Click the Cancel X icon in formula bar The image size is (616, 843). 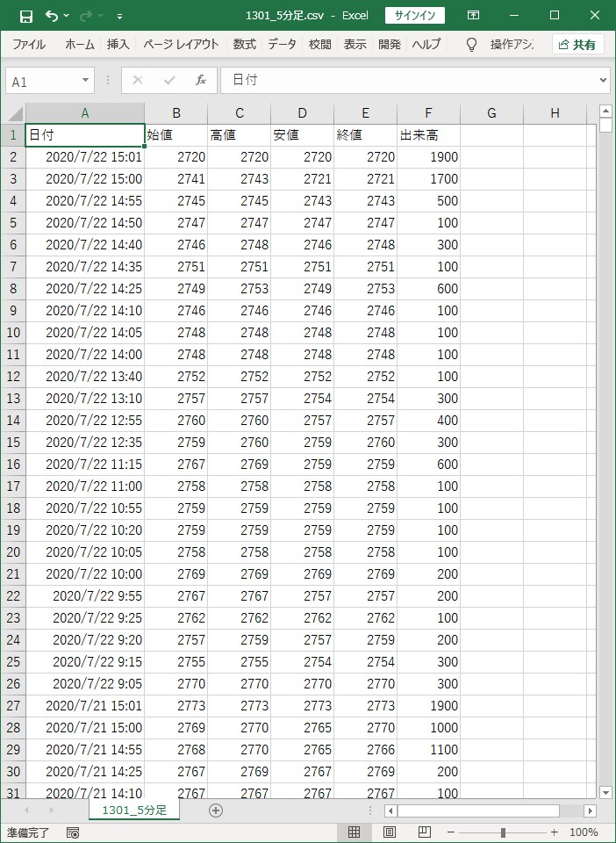138,81
